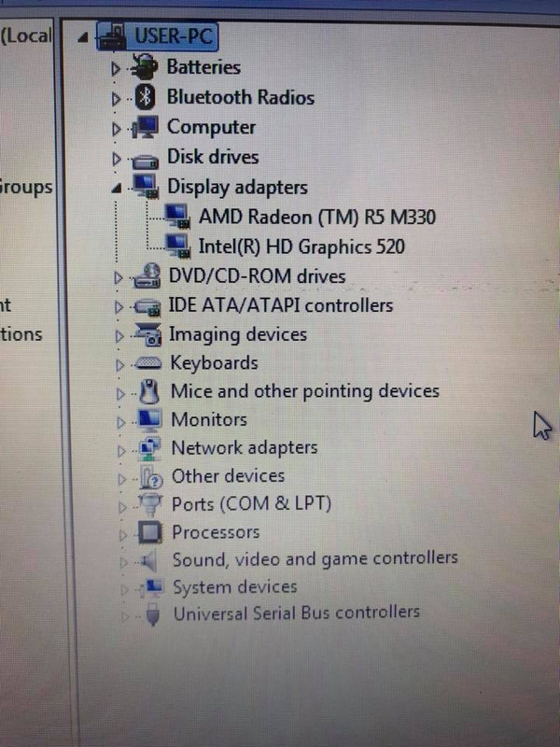The height and width of the screenshot is (747, 560).
Task: Select the Batteries category icon
Action: point(145,66)
